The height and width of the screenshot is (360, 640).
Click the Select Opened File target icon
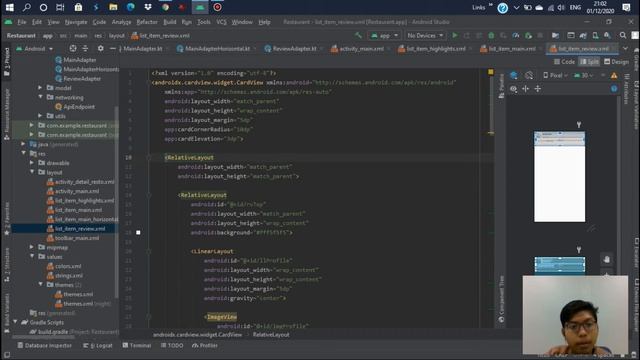click(x=73, y=49)
